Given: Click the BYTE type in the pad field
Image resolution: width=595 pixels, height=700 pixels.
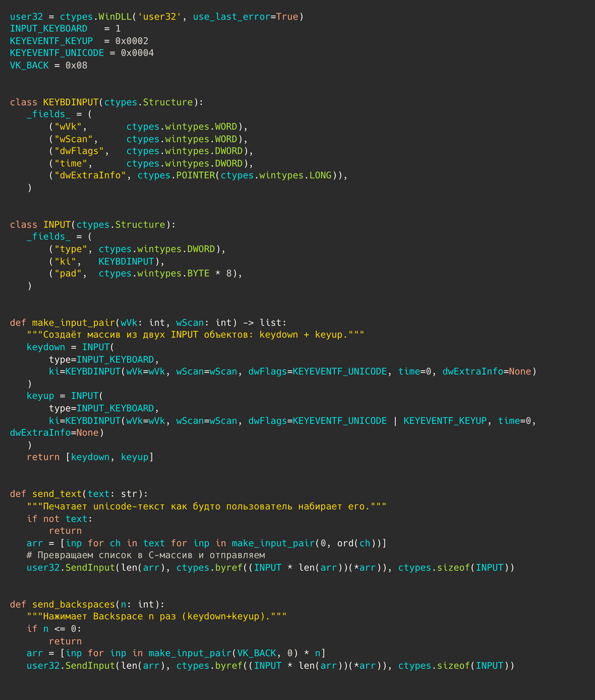Looking at the screenshot, I should [x=198, y=273].
